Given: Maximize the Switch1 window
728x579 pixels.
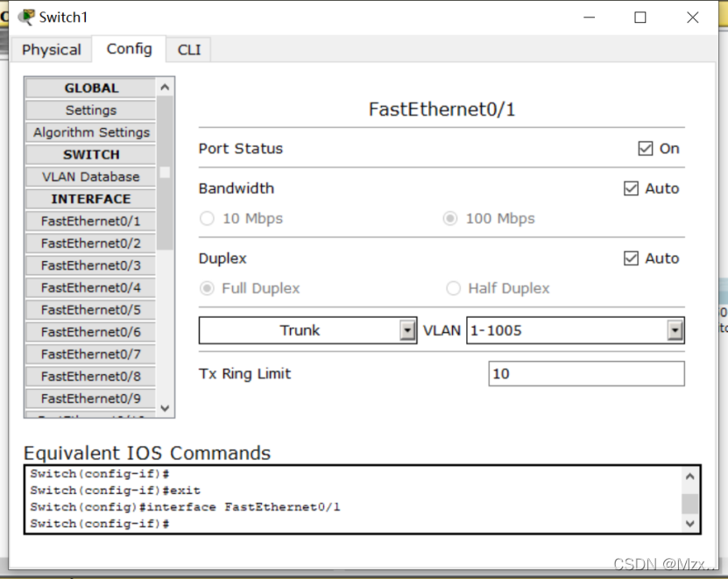Looking at the screenshot, I should (640, 18).
